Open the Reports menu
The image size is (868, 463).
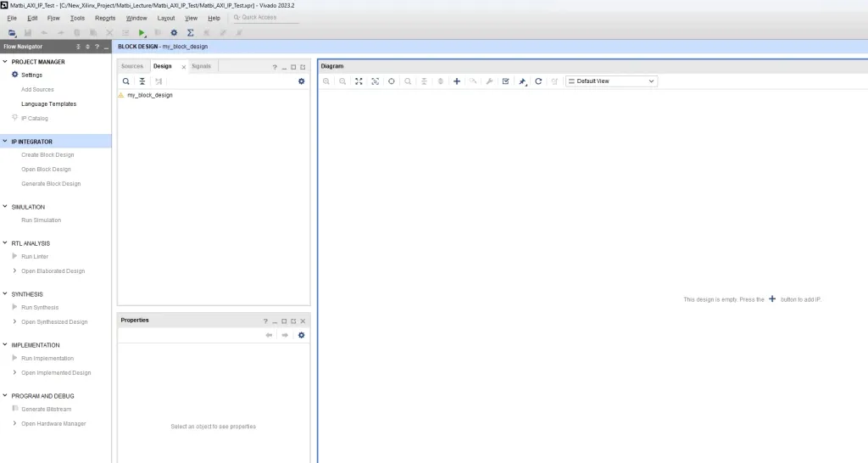(x=105, y=18)
